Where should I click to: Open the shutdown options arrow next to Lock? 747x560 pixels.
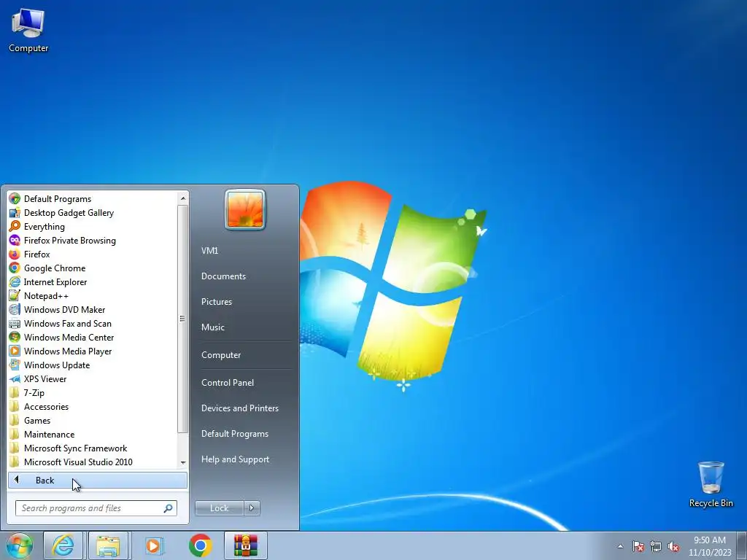tap(252, 508)
